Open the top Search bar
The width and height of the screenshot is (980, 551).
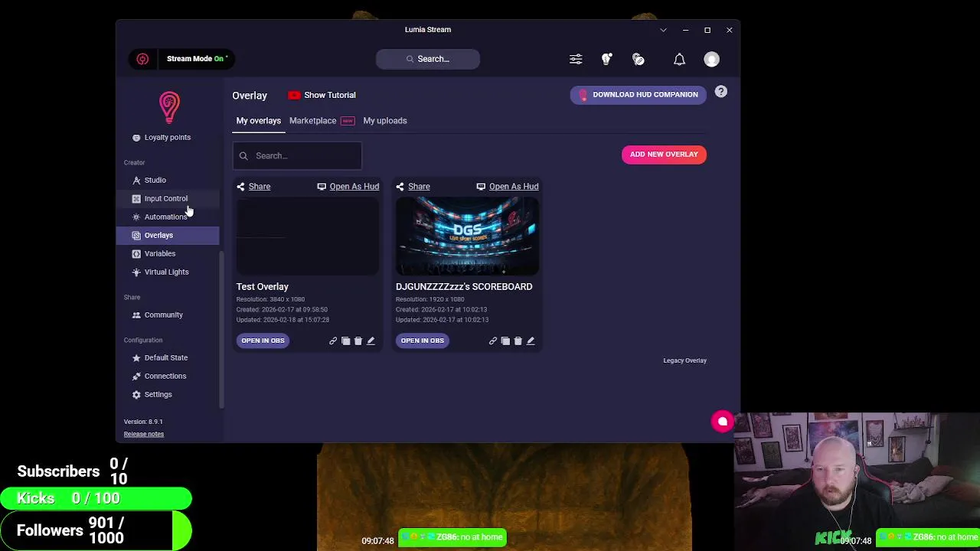coord(428,59)
